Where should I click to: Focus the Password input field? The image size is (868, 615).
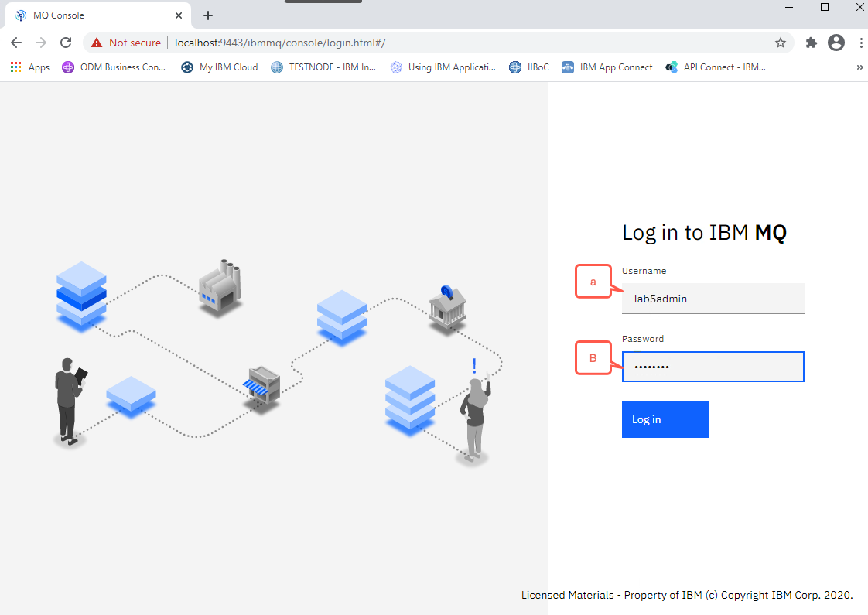pyautogui.click(x=713, y=367)
